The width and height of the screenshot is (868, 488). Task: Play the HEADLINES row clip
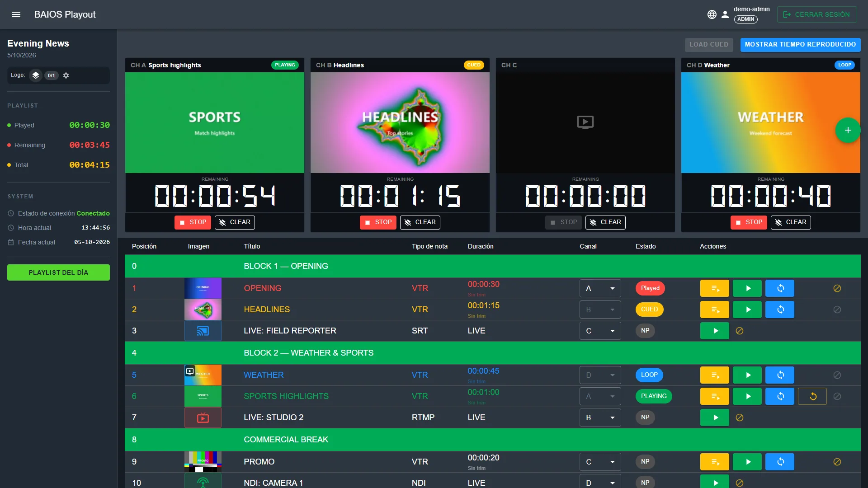[x=747, y=310]
